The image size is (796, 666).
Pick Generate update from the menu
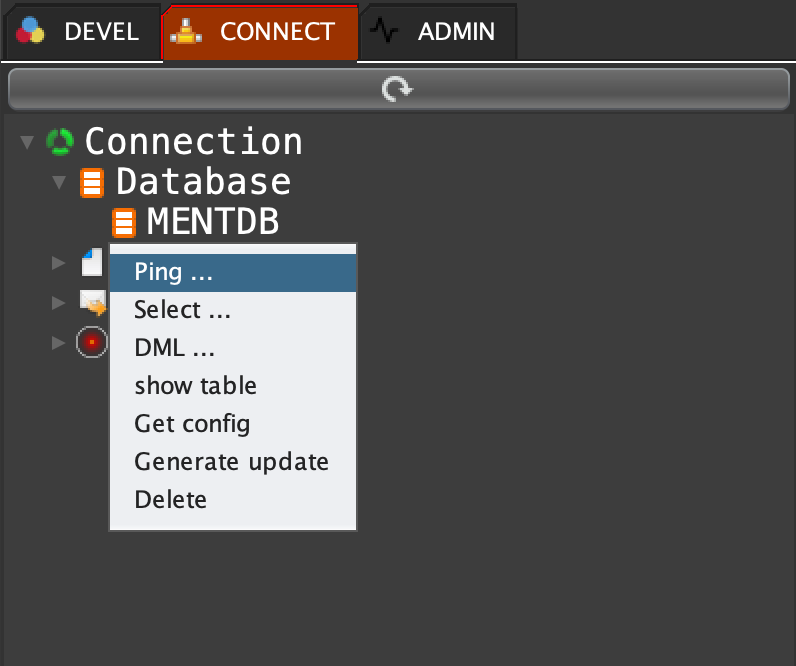(x=231, y=462)
